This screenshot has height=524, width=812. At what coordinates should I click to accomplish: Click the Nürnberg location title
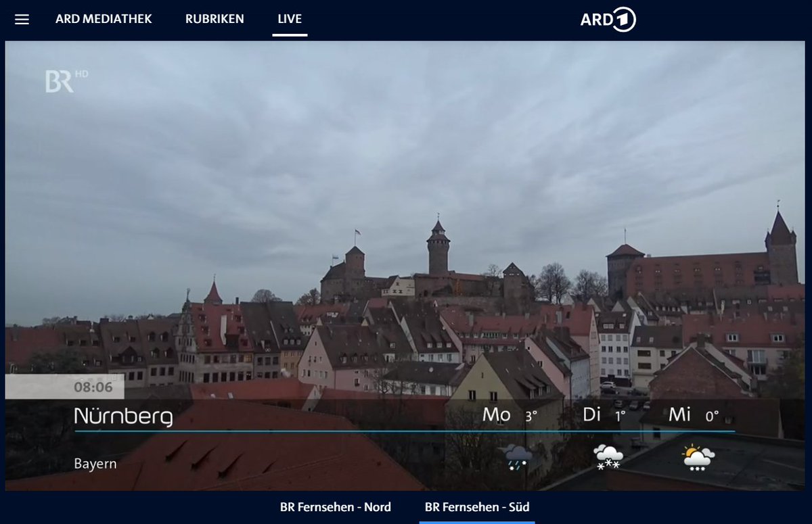(123, 415)
